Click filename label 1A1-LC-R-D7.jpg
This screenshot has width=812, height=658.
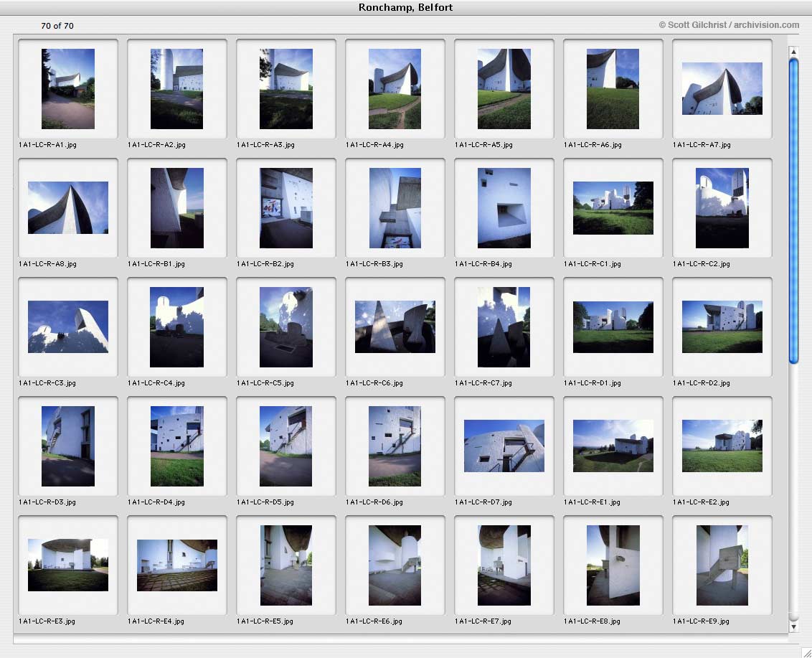(x=483, y=502)
